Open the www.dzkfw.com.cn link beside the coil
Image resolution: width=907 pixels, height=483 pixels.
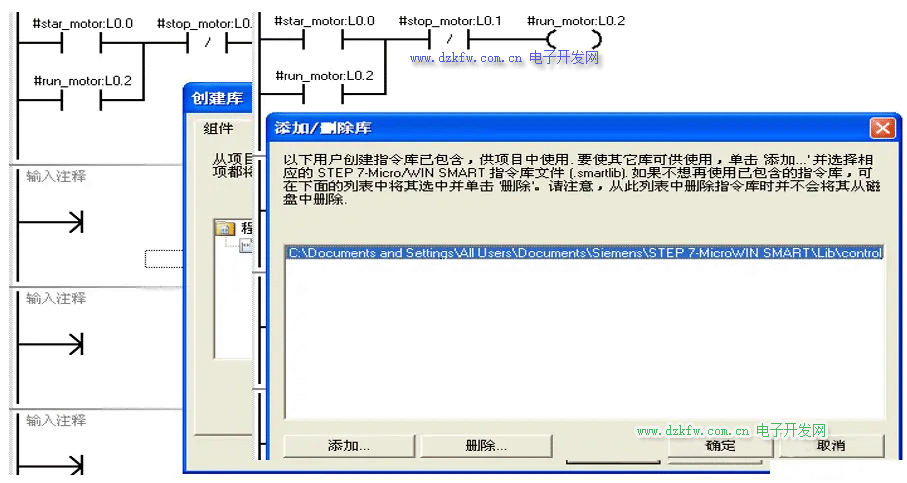pyautogui.click(x=466, y=59)
